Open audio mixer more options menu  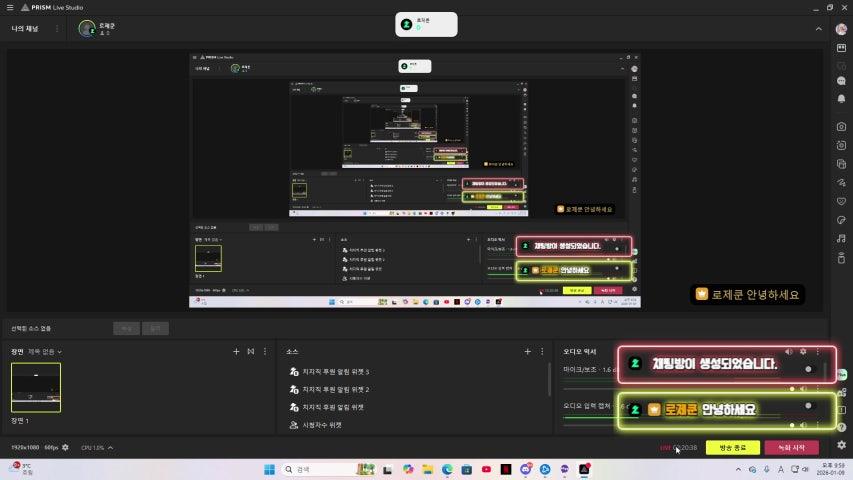click(x=817, y=352)
